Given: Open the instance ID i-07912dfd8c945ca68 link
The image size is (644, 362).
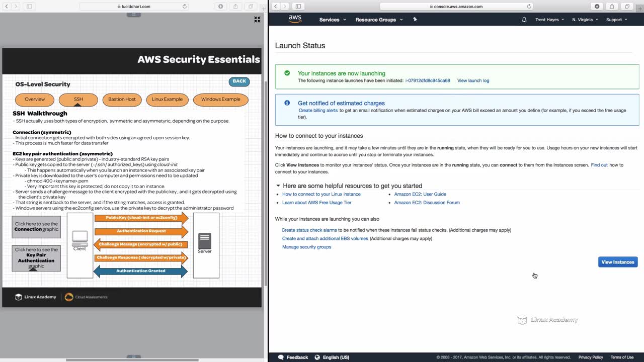Looking at the screenshot, I should click(x=428, y=80).
